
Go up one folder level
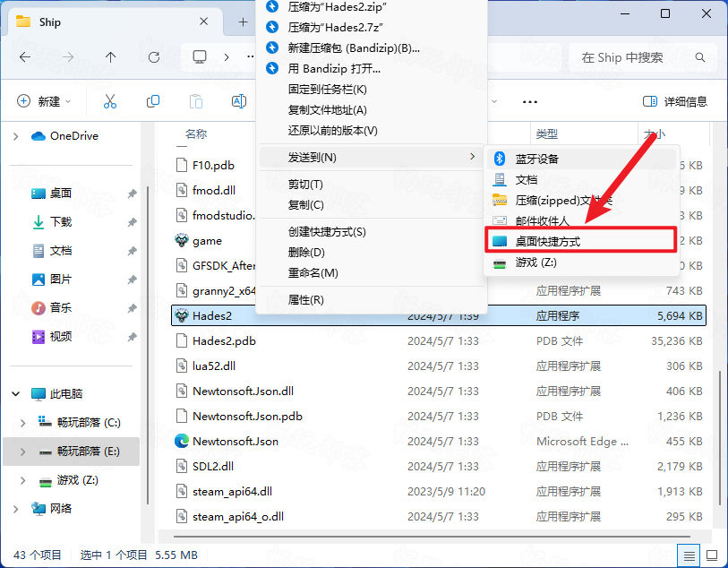click(x=110, y=57)
